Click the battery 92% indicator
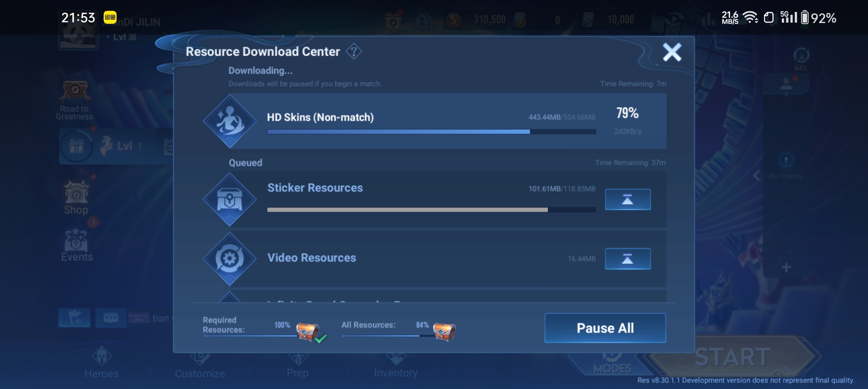 (818, 18)
